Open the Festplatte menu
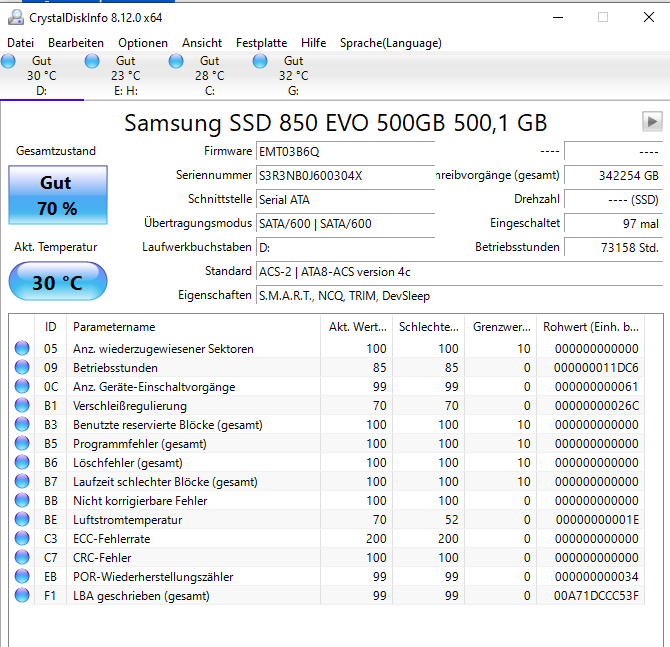 tap(262, 43)
